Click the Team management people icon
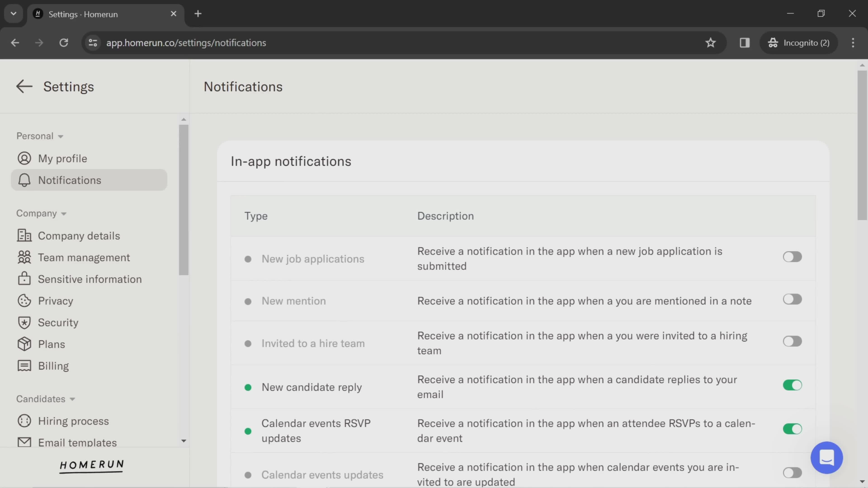This screenshot has height=488, width=868. pos(24,257)
